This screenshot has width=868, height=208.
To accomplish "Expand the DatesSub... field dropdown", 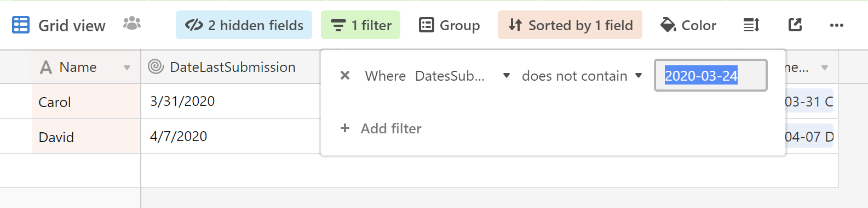I will [463, 76].
